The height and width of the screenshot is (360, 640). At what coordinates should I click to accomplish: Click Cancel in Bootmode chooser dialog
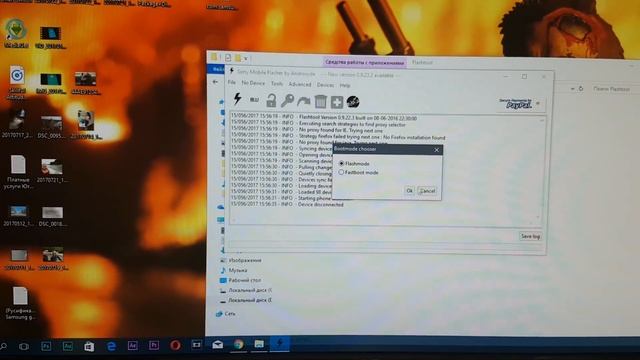[427, 191]
